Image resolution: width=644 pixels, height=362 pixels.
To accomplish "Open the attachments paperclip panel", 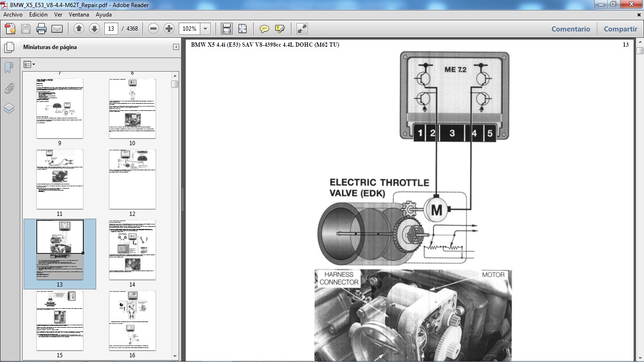I will pyautogui.click(x=9, y=88).
